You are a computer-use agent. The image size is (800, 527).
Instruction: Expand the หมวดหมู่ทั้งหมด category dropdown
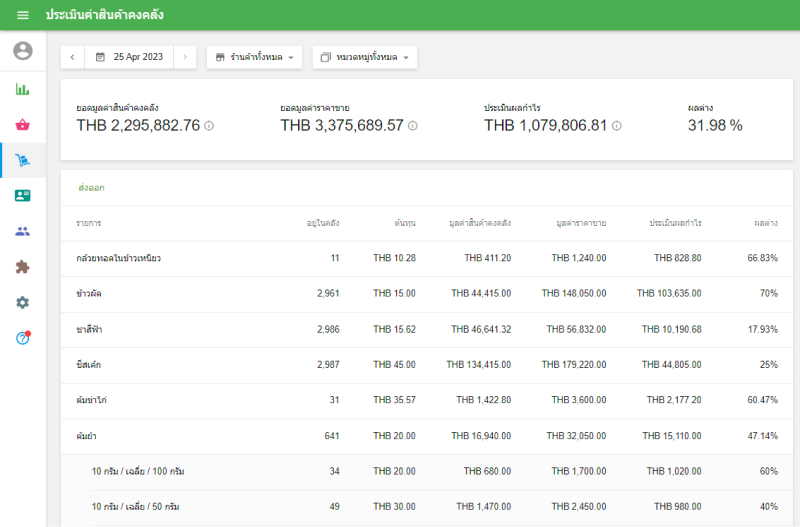point(364,57)
